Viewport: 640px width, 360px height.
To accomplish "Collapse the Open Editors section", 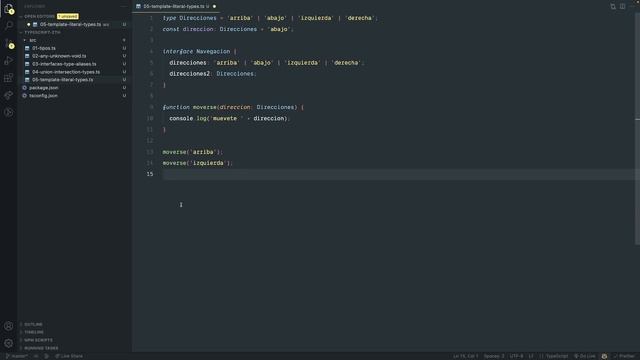I will [x=38, y=16].
